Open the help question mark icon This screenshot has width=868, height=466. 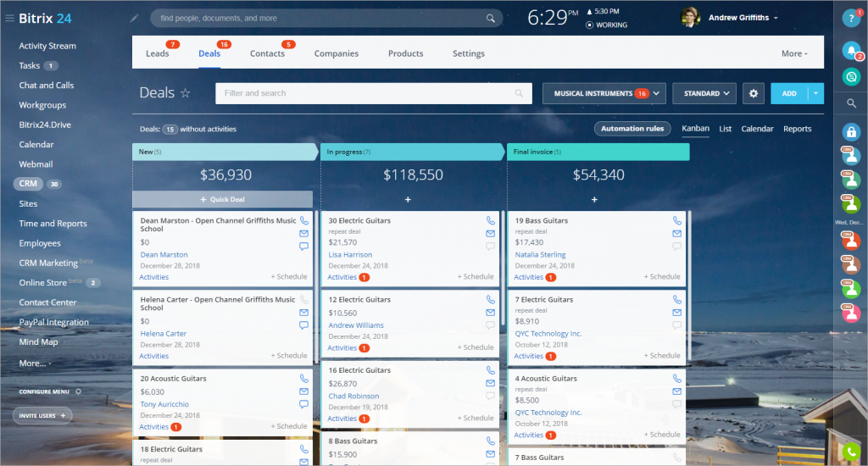851,19
